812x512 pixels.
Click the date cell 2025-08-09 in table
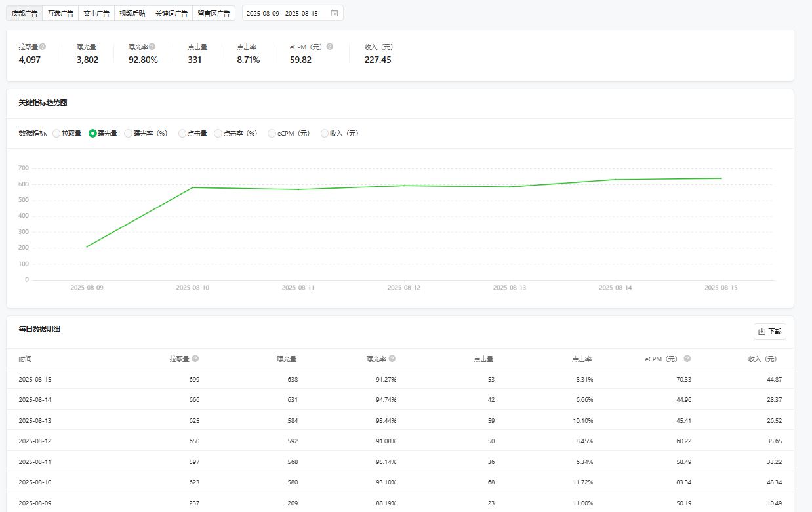35,503
